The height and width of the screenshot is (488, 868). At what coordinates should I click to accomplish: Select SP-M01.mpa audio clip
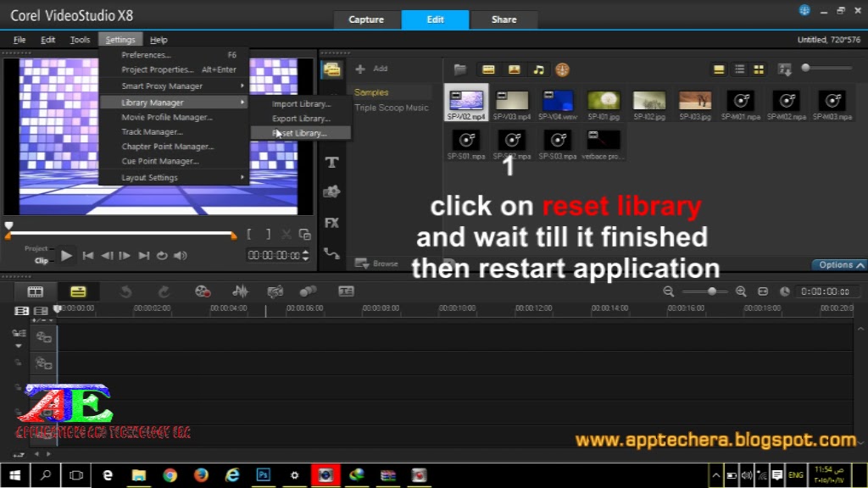[741, 104]
